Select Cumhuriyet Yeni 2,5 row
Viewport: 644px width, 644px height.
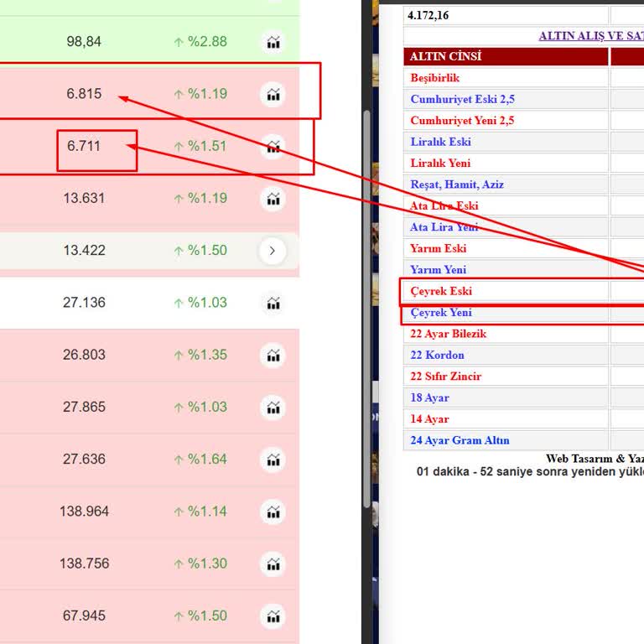(523, 121)
